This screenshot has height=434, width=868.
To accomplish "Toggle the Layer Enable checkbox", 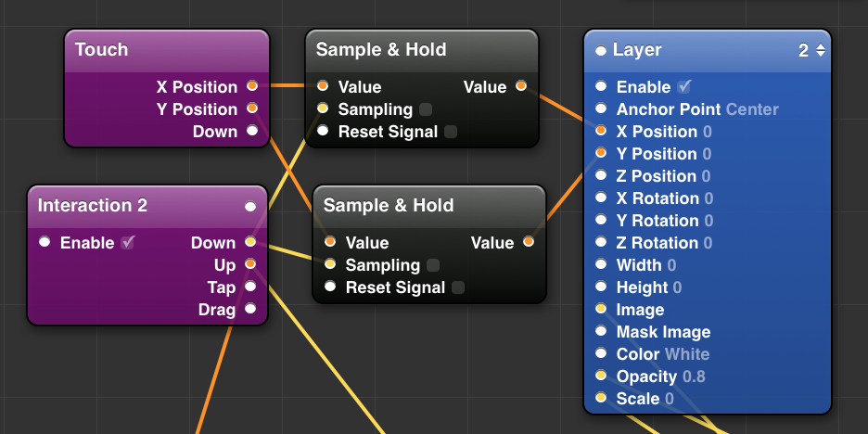I will pos(684,87).
